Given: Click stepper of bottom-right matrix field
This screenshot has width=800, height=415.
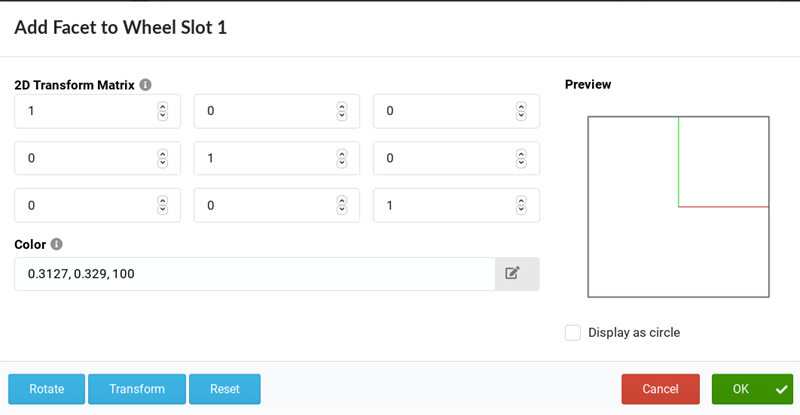Looking at the screenshot, I should click(522, 205).
